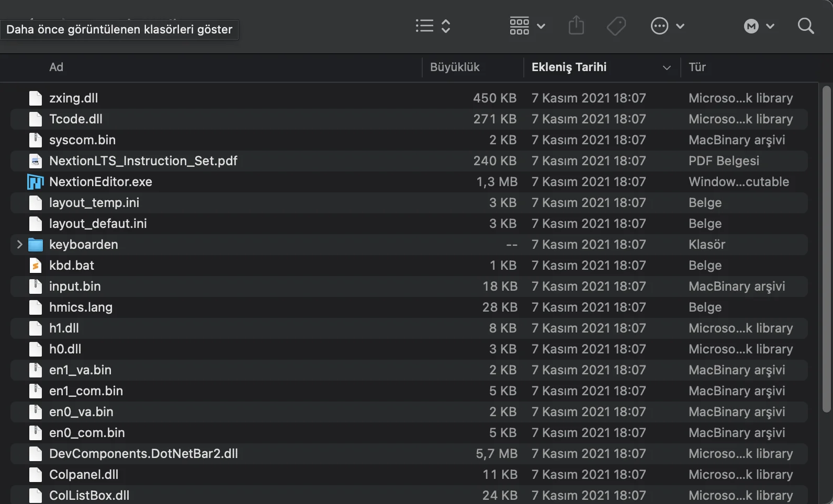This screenshot has width=833, height=504.
Task: Click the Colpanel.dll file icon
Action: coord(35,474)
